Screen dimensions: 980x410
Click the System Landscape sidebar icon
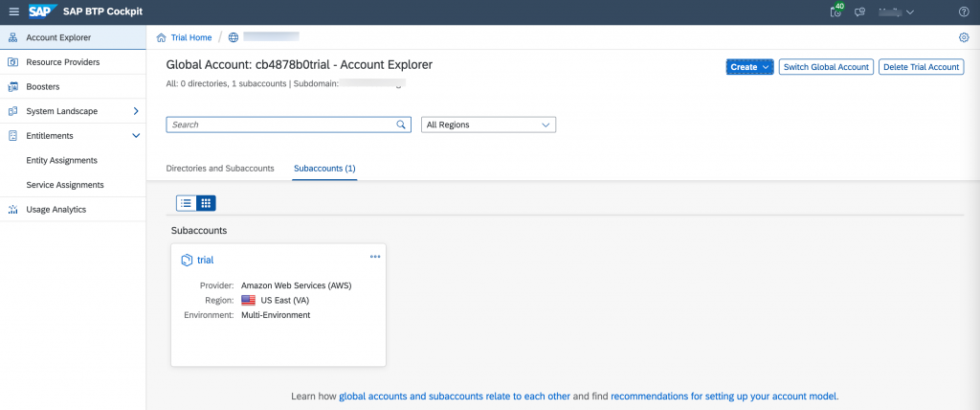[12, 111]
